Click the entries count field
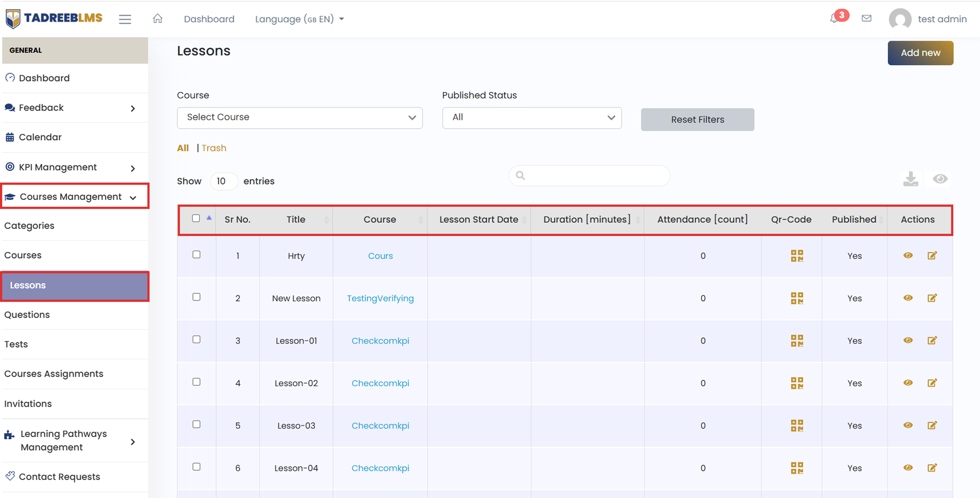 pos(224,181)
